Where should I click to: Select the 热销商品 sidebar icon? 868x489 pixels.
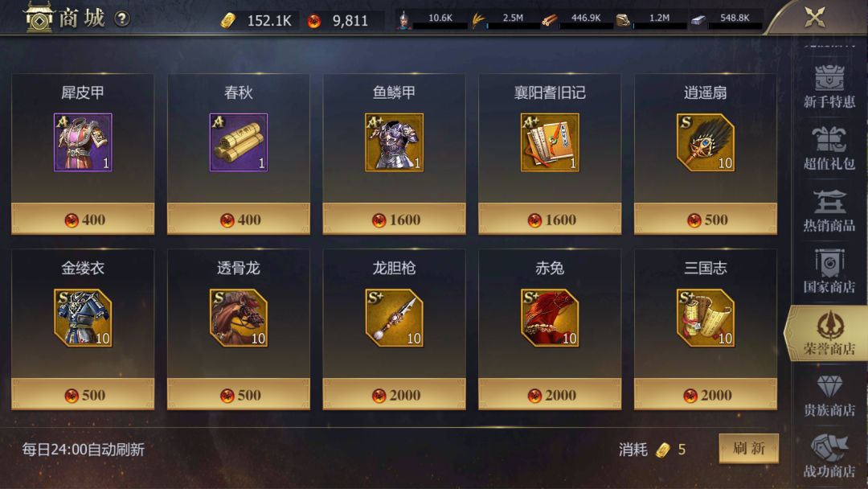tap(829, 211)
